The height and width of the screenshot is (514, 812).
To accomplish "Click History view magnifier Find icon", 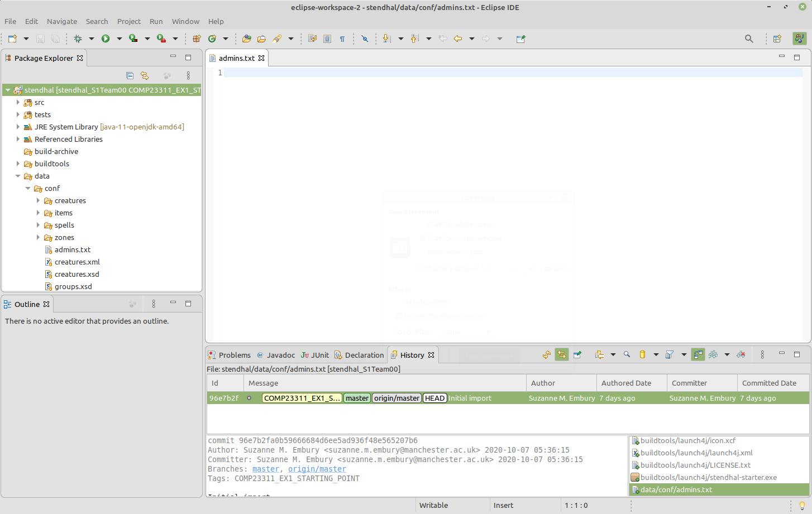I will point(627,354).
